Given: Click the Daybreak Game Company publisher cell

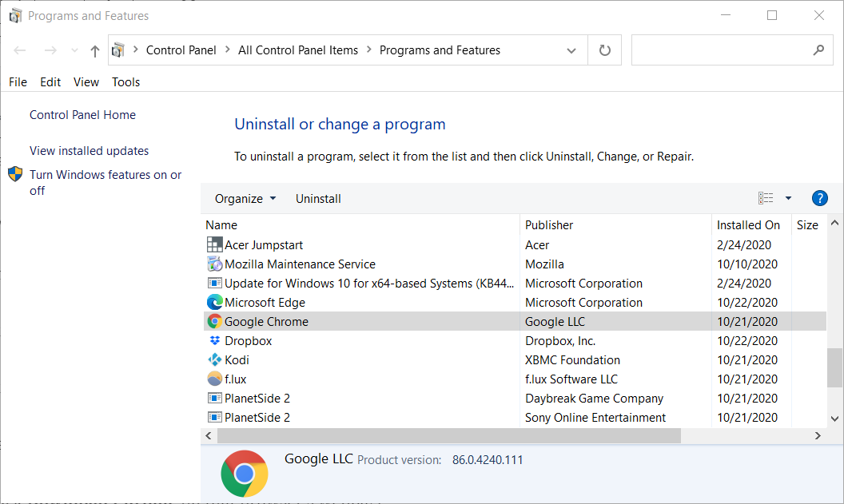Looking at the screenshot, I should click(x=595, y=399).
